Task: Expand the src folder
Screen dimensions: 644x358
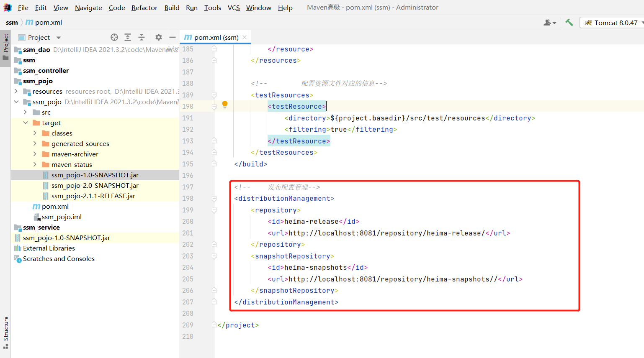Action: pyautogui.click(x=25, y=112)
